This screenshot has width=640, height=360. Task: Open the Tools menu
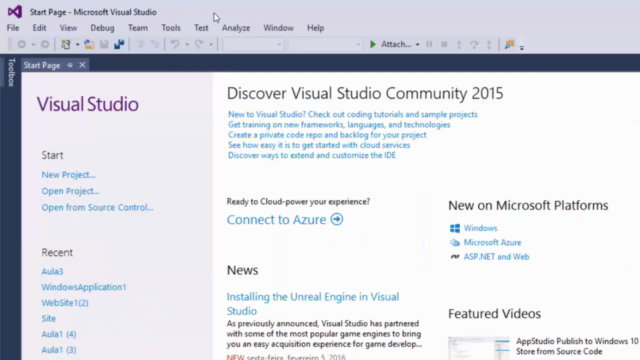pyautogui.click(x=171, y=28)
